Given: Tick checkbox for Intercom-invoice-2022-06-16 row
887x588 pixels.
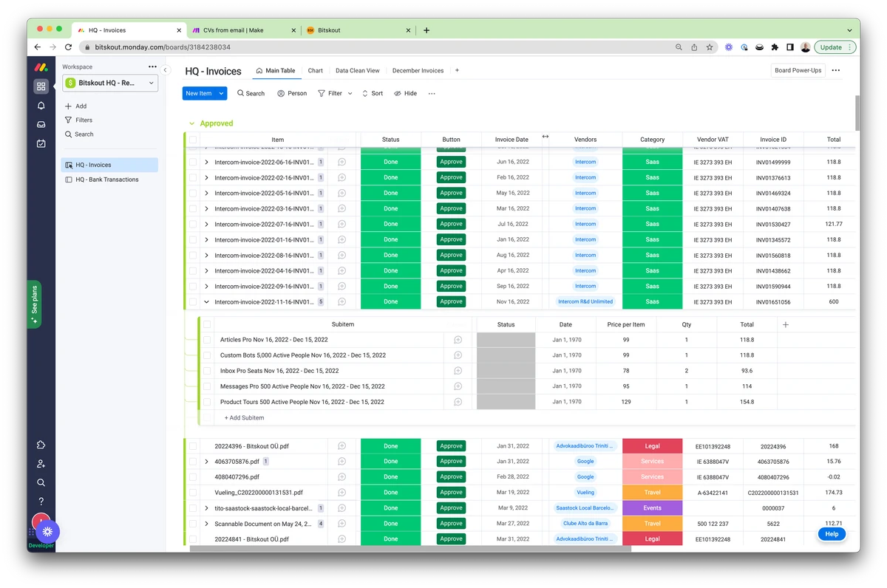Looking at the screenshot, I should pyautogui.click(x=193, y=162).
